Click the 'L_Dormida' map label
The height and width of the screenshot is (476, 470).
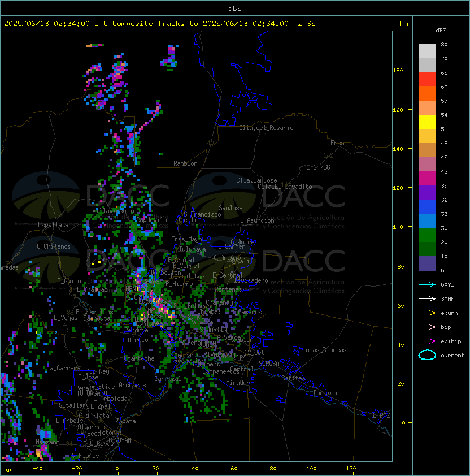pos(321,393)
